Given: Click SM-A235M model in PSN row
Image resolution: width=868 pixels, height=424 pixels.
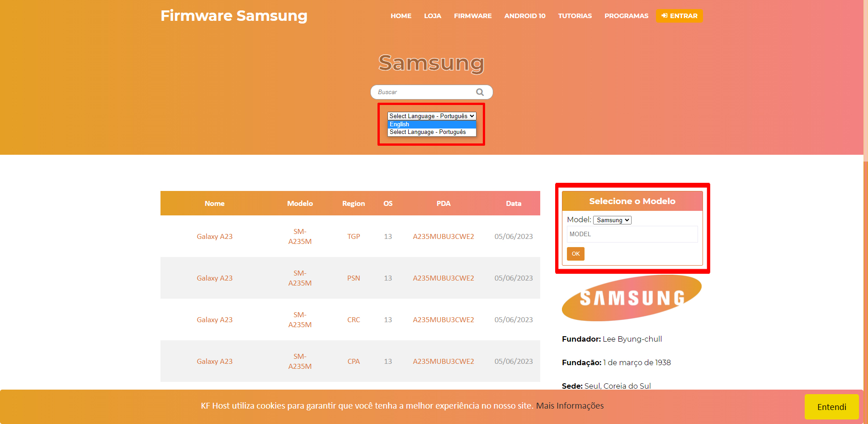Looking at the screenshot, I should (x=300, y=278).
